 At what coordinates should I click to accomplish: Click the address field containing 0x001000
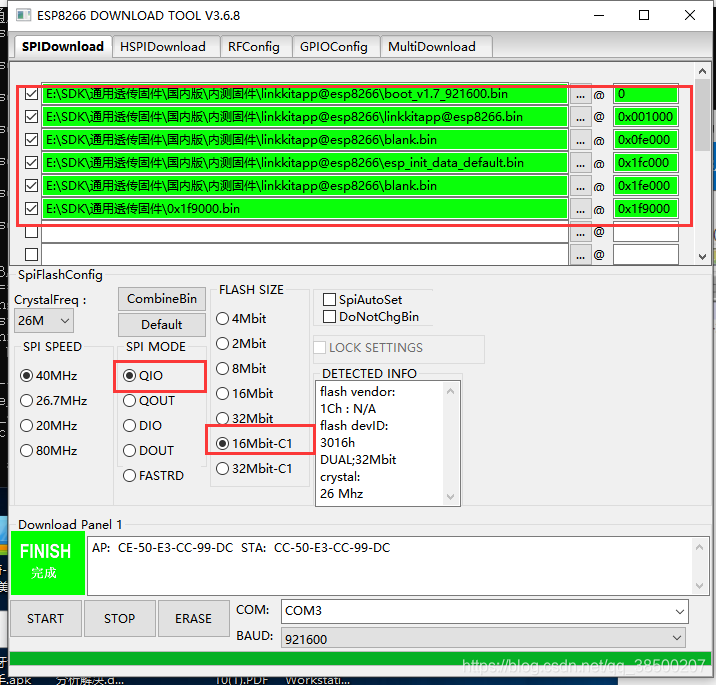[646, 117]
